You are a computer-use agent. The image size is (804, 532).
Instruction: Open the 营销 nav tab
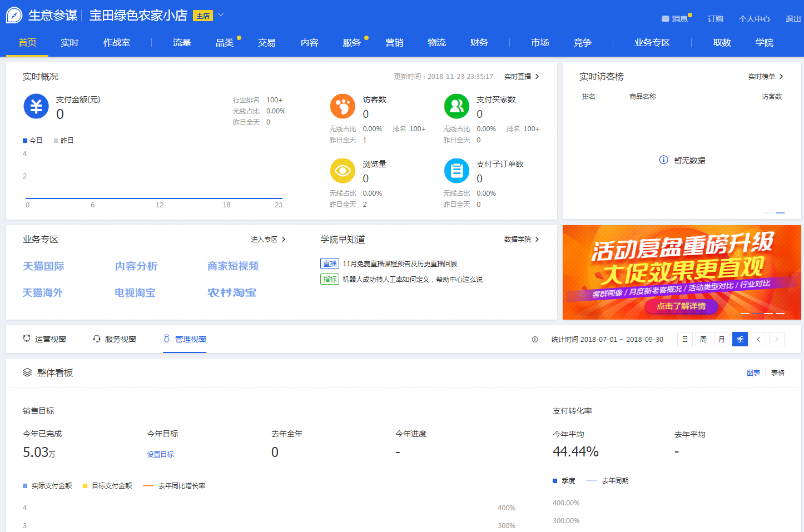pyautogui.click(x=394, y=43)
